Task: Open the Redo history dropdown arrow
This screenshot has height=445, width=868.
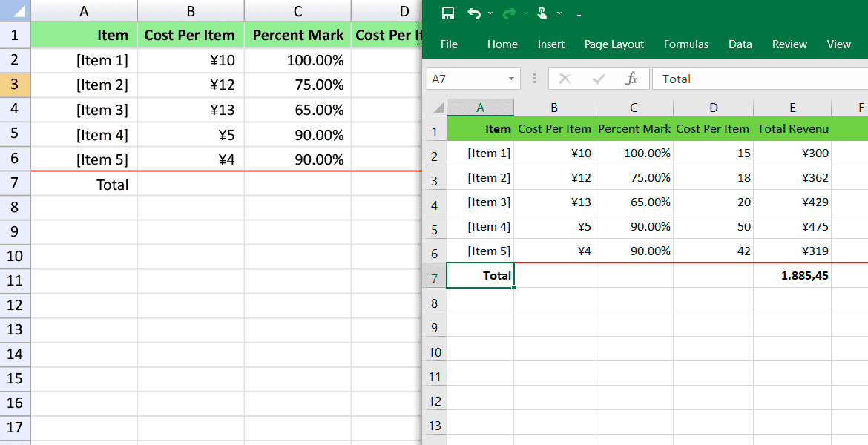Action: click(x=525, y=13)
